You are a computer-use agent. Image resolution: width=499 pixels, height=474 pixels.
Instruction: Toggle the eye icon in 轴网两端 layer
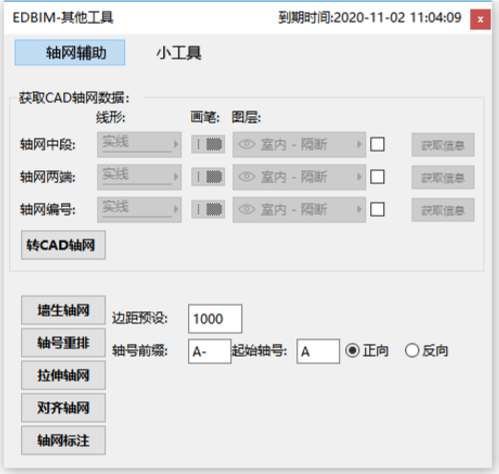click(247, 177)
